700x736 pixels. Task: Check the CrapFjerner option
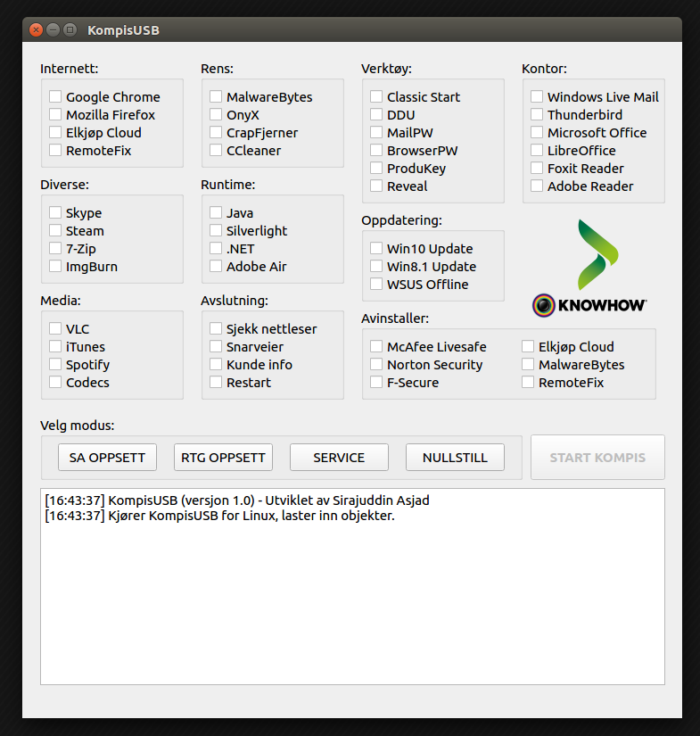pos(216,132)
